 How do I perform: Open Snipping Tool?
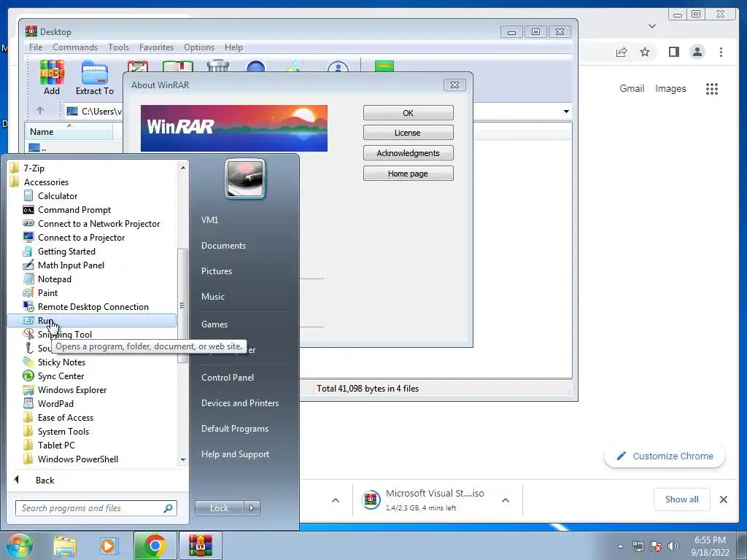coord(64,334)
